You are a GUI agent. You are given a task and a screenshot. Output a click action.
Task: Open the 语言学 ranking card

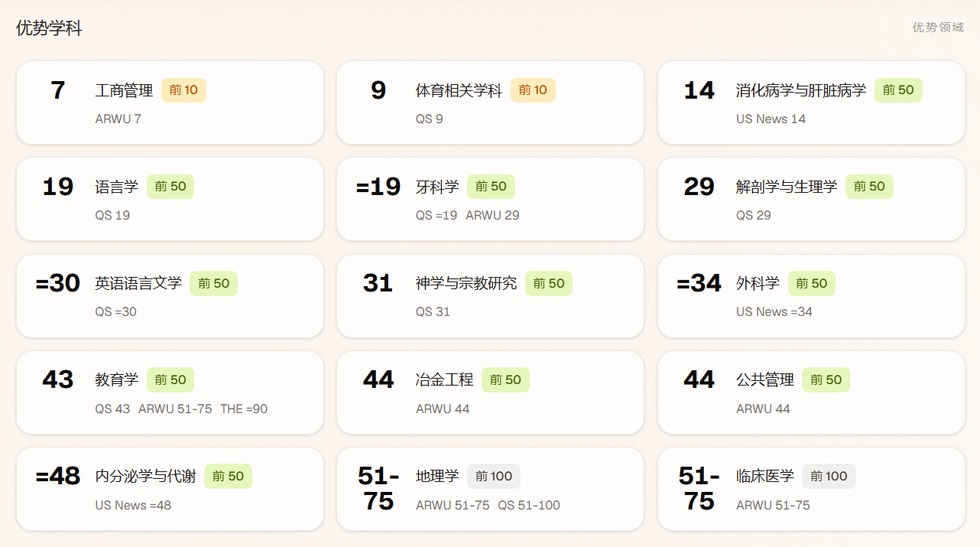(170, 199)
